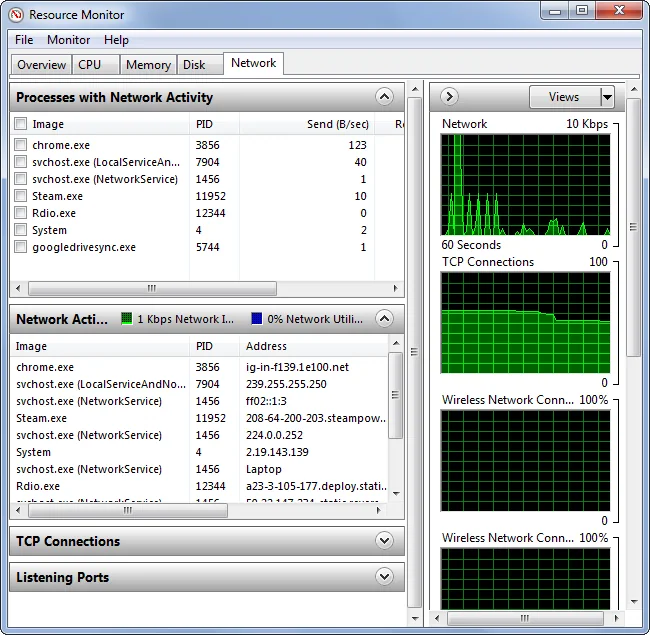Collapse the Network Activity section
The height and width of the screenshot is (635, 650).
384,319
